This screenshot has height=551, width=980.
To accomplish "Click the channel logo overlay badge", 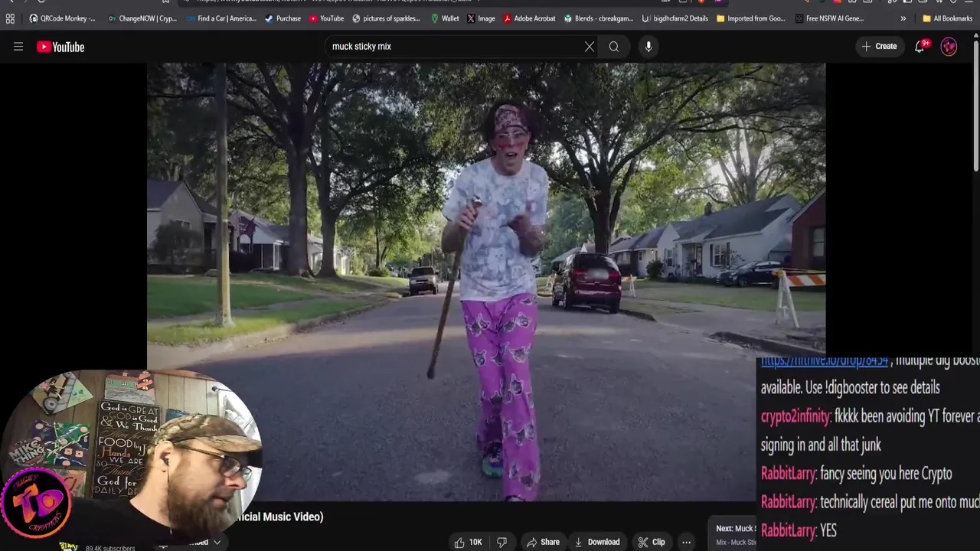I will (36, 503).
